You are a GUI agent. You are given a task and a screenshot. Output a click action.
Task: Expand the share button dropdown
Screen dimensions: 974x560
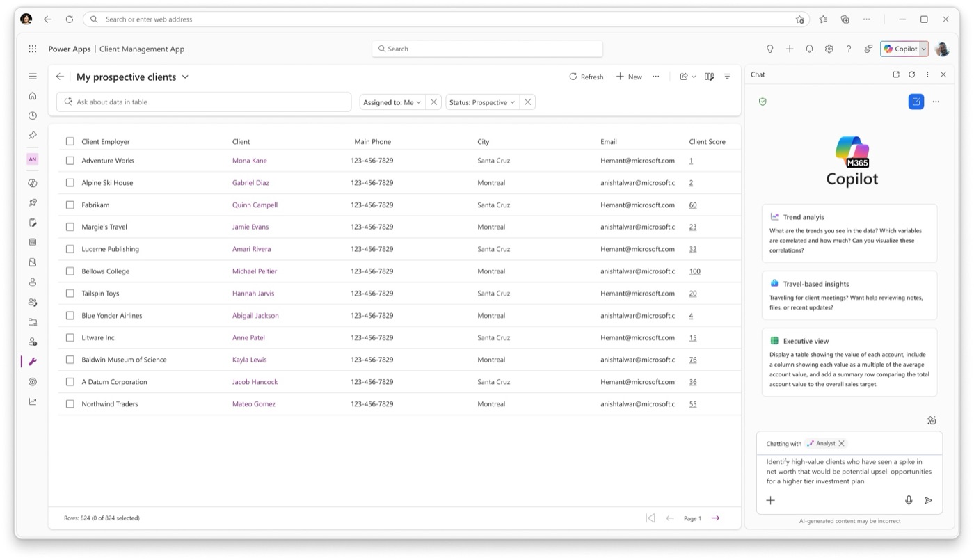click(694, 77)
